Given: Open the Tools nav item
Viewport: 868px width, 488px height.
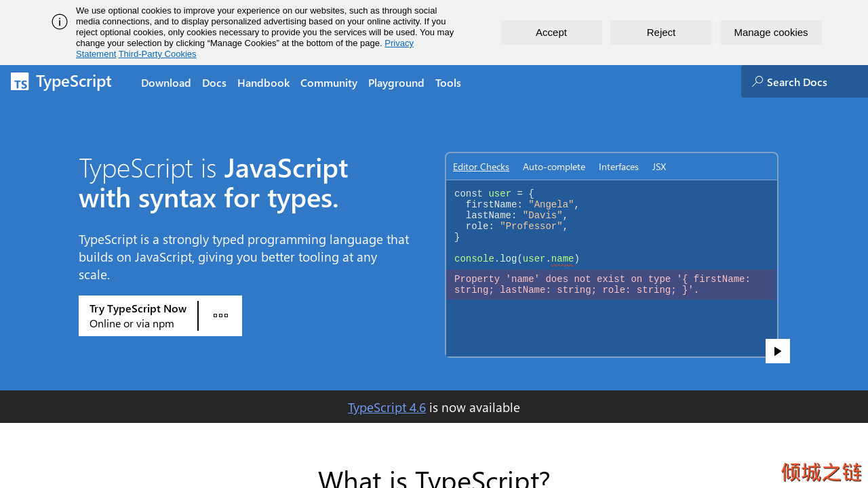Looking at the screenshot, I should (x=448, y=83).
